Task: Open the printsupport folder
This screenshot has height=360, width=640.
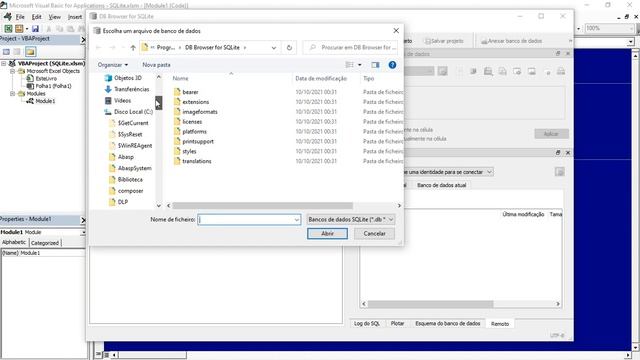Action: tap(198, 141)
